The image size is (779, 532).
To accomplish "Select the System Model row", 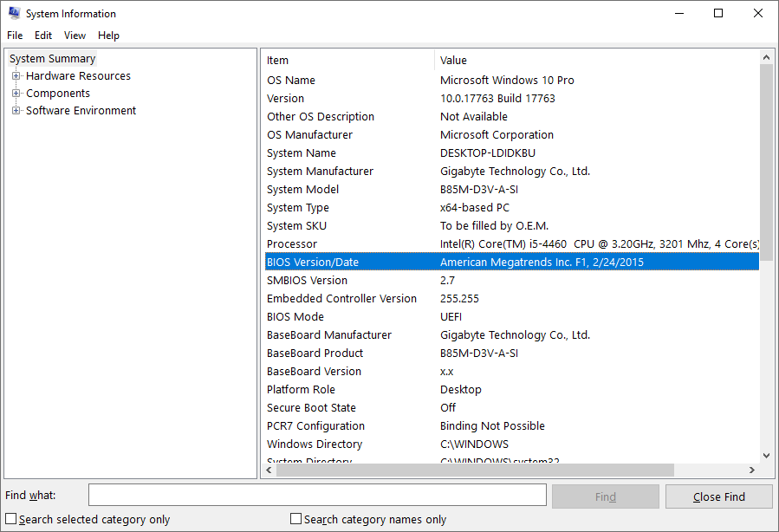I will (x=512, y=189).
